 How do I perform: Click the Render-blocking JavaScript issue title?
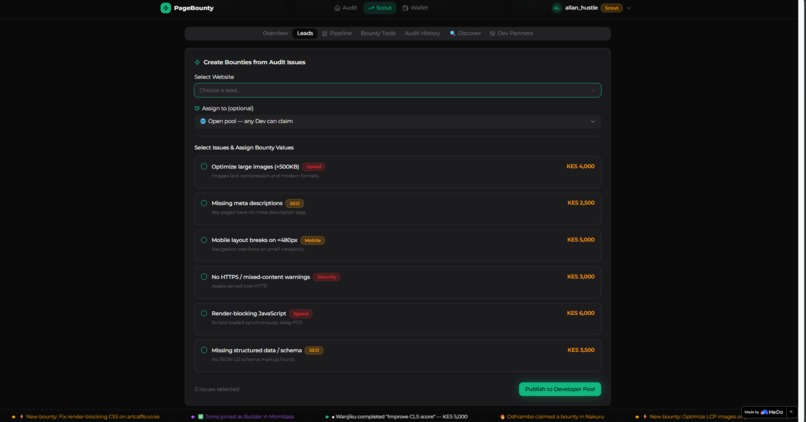249,314
